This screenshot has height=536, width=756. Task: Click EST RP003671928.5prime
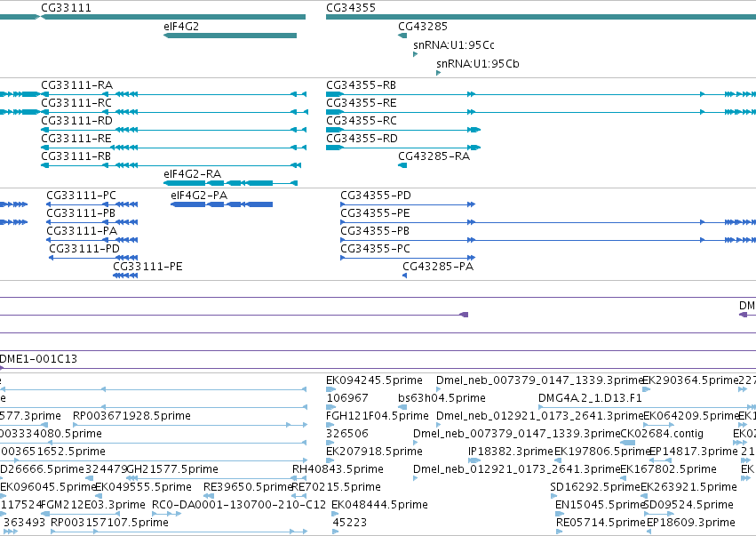[x=190, y=425]
